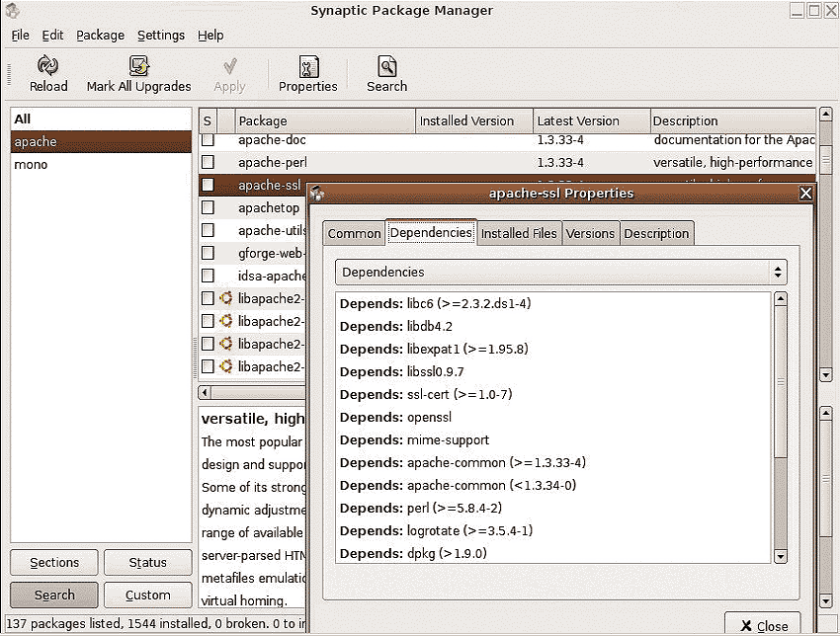
Task: Switch to the Description tab
Action: pyautogui.click(x=657, y=233)
